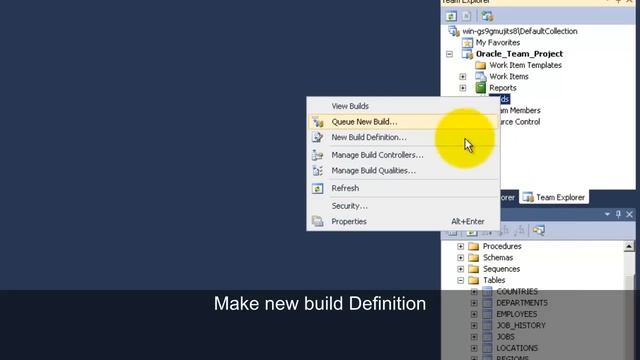Expand Schemas folder

(460, 258)
